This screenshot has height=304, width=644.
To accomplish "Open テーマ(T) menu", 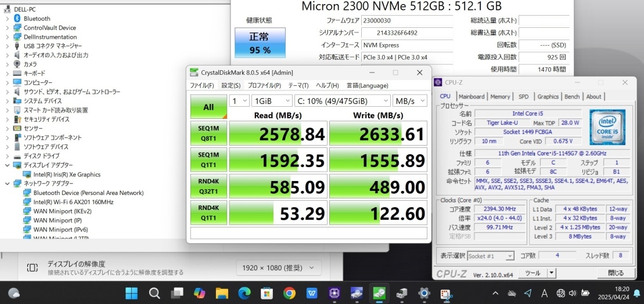I will 298,86.
